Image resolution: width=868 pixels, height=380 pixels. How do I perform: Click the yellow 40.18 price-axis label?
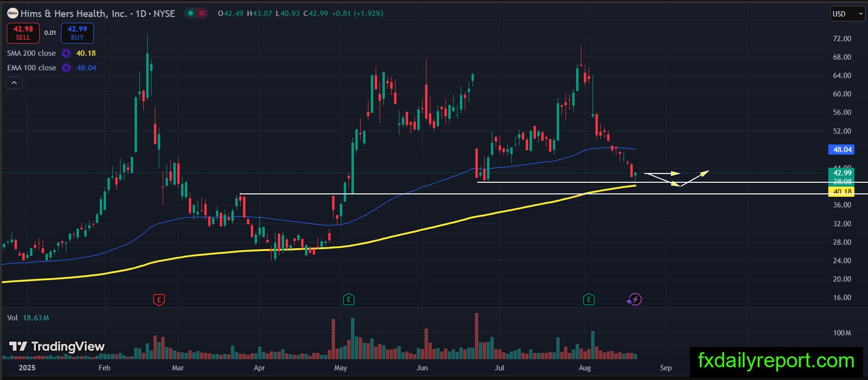click(x=842, y=192)
